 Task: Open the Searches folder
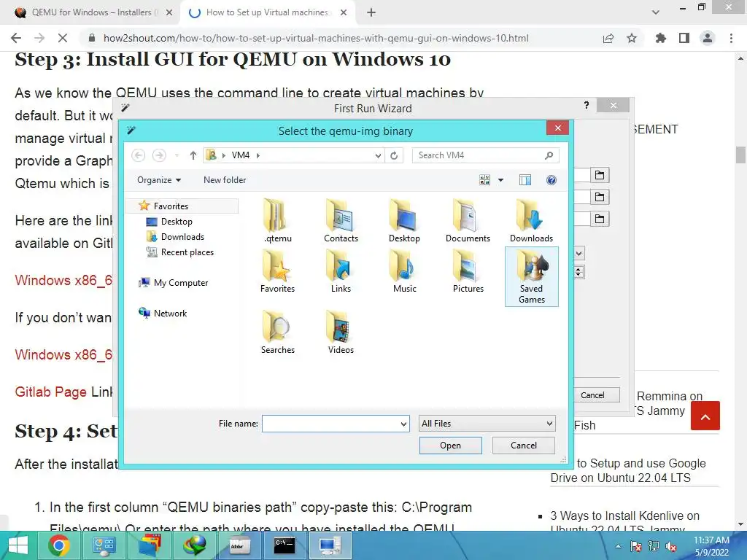coord(278,332)
